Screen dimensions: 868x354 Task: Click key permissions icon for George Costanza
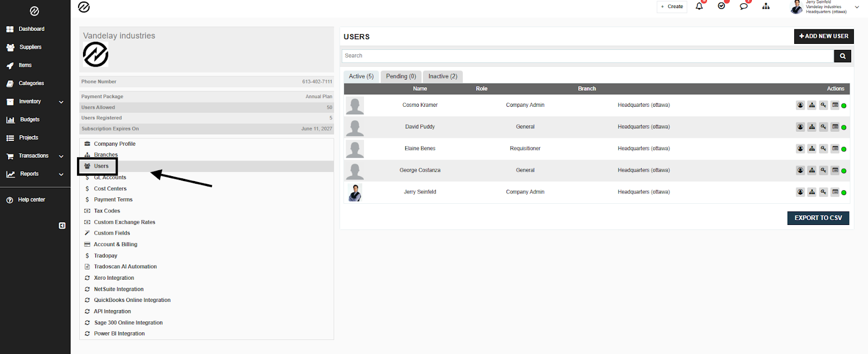[824, 170]
